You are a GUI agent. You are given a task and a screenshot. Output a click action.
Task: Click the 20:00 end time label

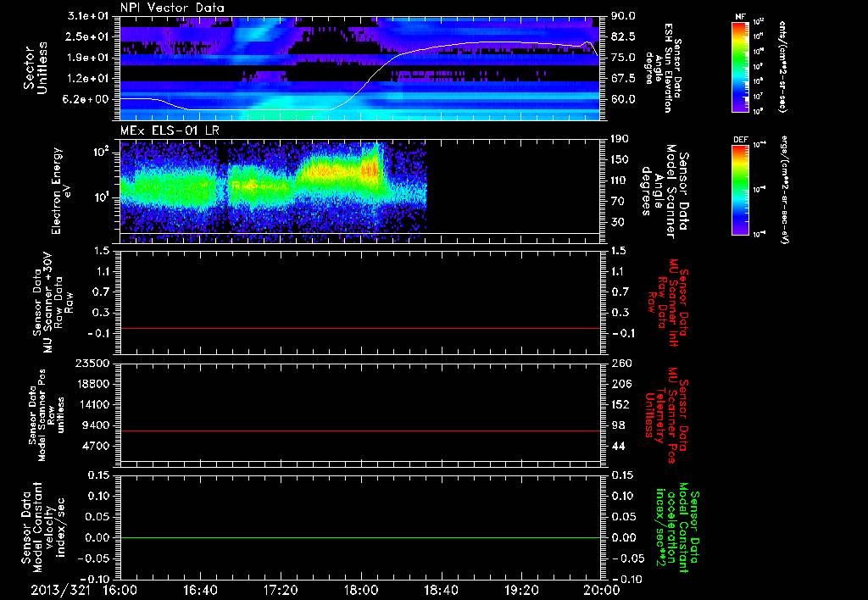603,590
